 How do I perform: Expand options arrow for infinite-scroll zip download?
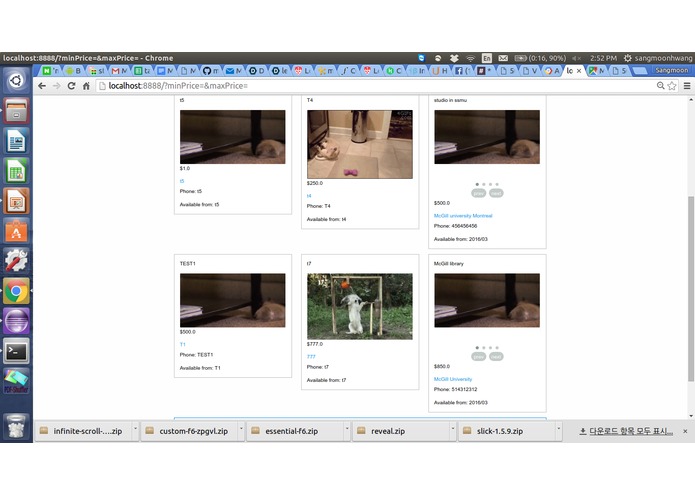(135, 429)
